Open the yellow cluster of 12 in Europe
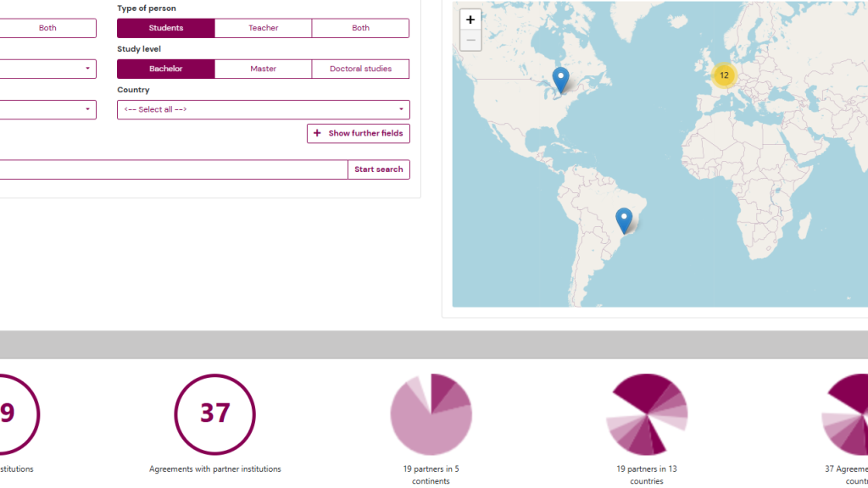The height and width of the screenshot is (488, 868). pyautogui.click(x=724, y=75)
